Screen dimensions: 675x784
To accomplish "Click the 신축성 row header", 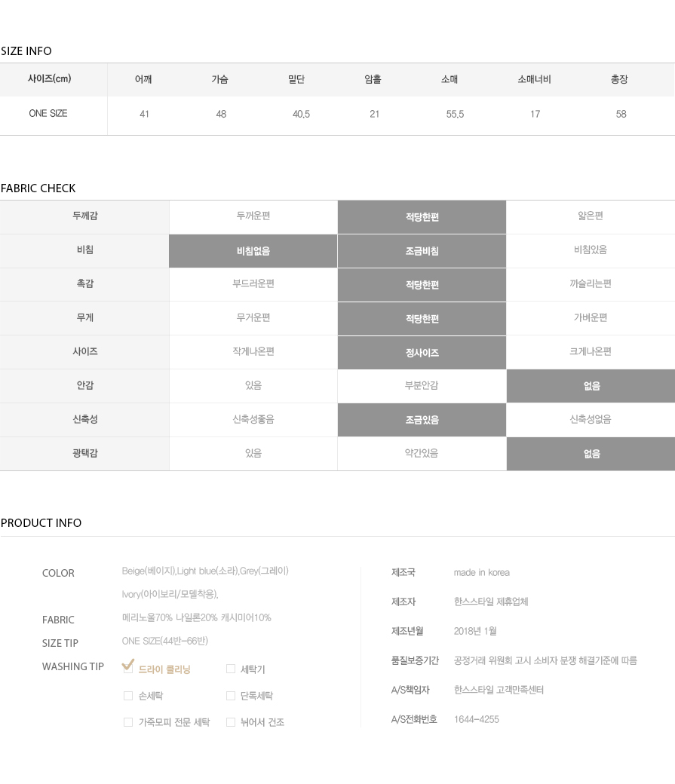I will point(84,420).
